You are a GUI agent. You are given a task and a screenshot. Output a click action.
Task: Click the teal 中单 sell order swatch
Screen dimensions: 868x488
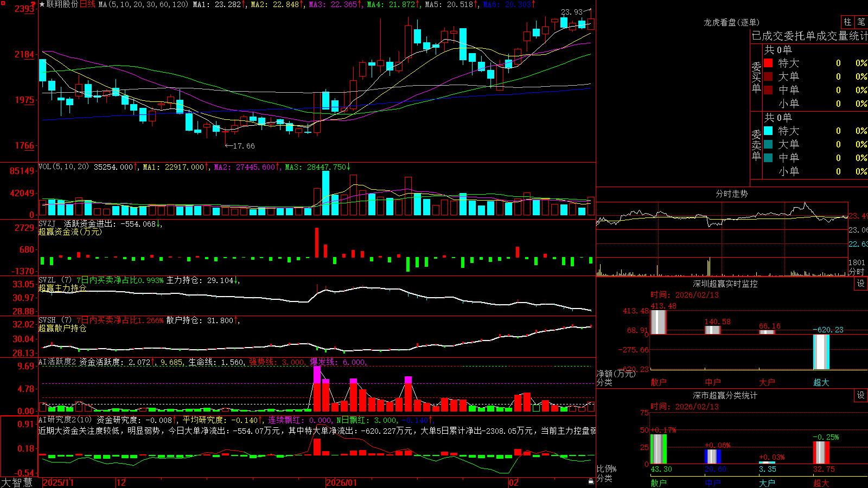point(768,157)
